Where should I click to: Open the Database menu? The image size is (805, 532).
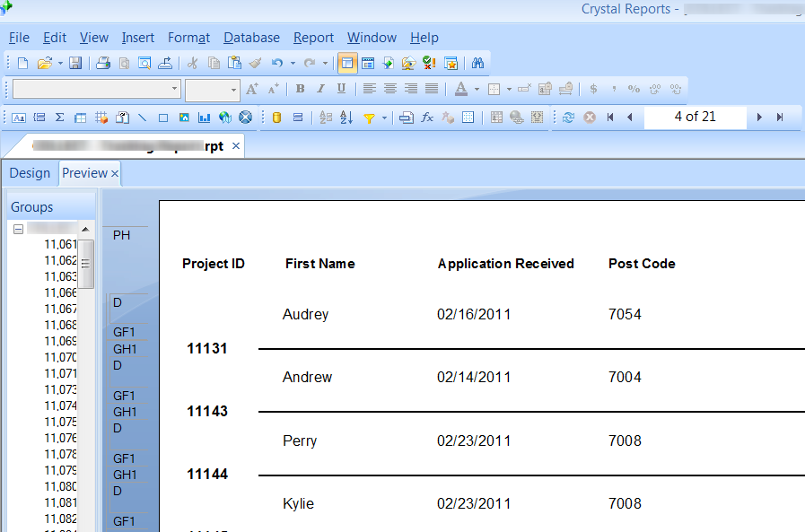251,38
